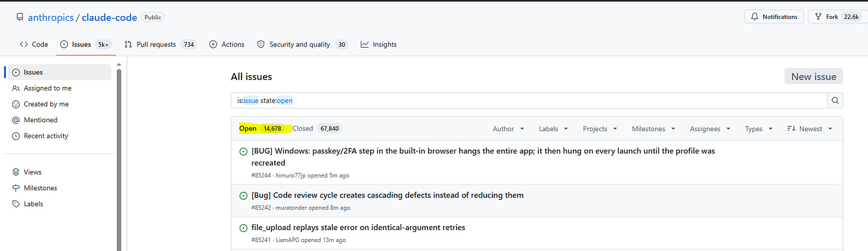Image resolution: width=868 pixels, height=251 pixels.
Task: Click the New issue button
Action: coord(813,76)
